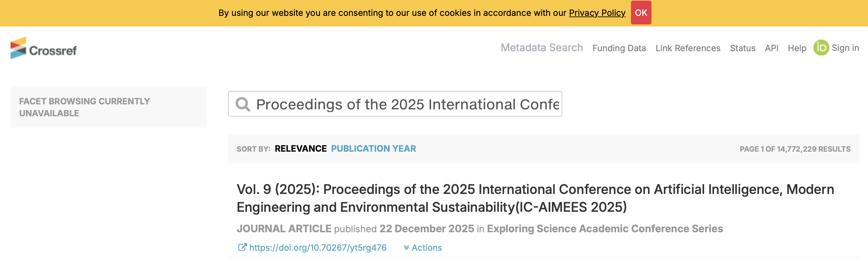Open Link References page
The image size is (868, 261).
[x=688, y=48]
